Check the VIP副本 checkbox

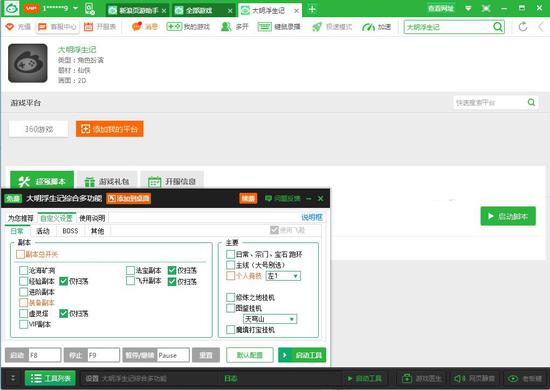(24, 324)
